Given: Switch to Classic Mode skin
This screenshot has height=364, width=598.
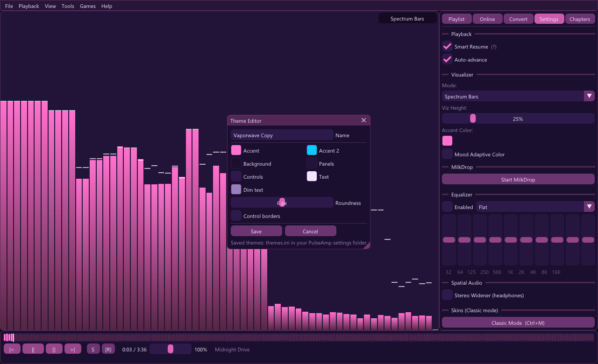Looking at the screenshot, I should coord(518,322).
